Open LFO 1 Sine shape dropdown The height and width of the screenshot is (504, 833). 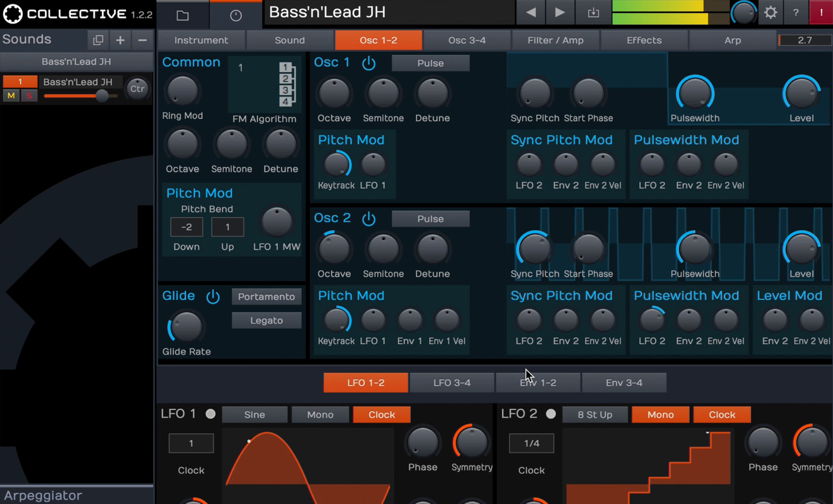(254, 415)
